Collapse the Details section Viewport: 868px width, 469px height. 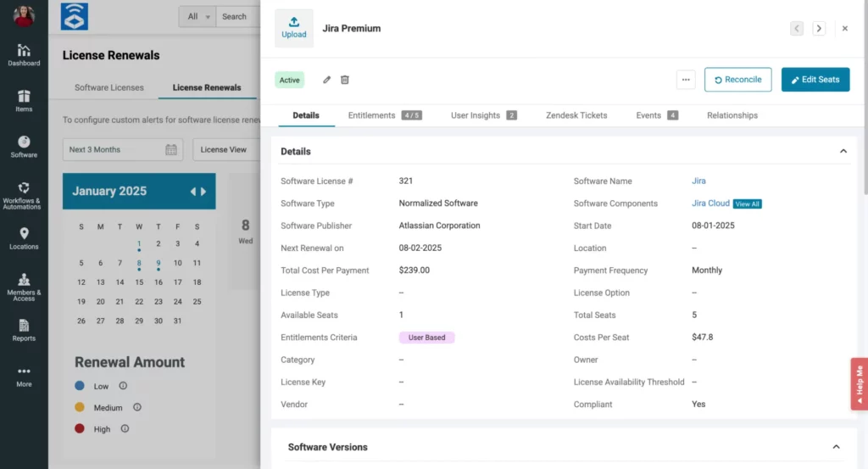[x=843, y=151]
